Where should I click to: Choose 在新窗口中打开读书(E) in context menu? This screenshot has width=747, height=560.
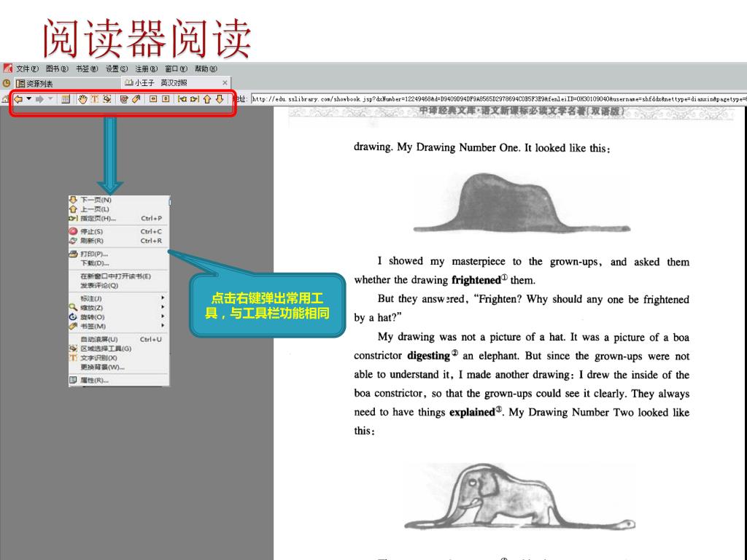119,276
